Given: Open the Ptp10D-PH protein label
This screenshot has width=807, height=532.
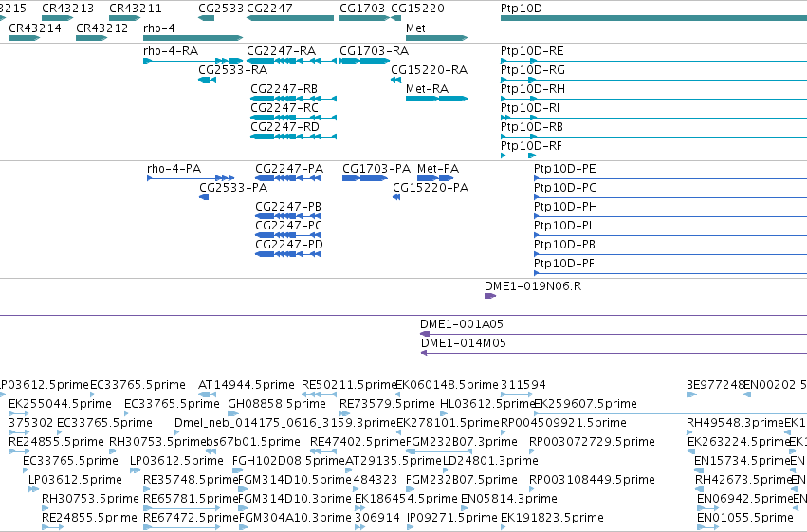Looking at the screenshot, I should [x=565, y=207].
